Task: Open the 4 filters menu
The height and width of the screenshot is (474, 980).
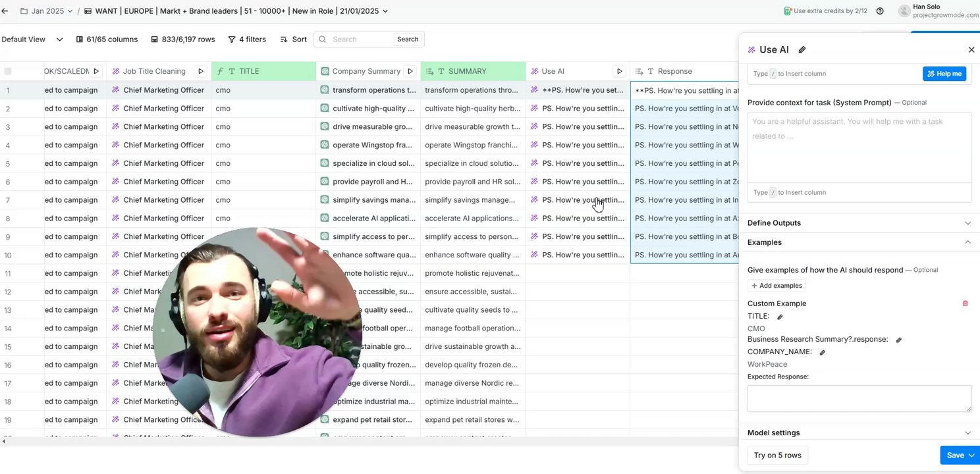Action: pos(247,39)
